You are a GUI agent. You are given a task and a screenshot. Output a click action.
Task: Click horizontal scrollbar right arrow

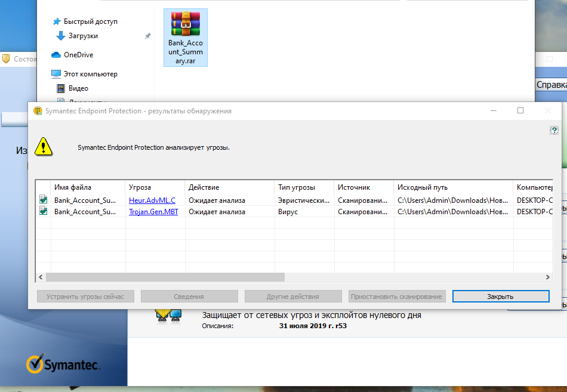(547, 277)
